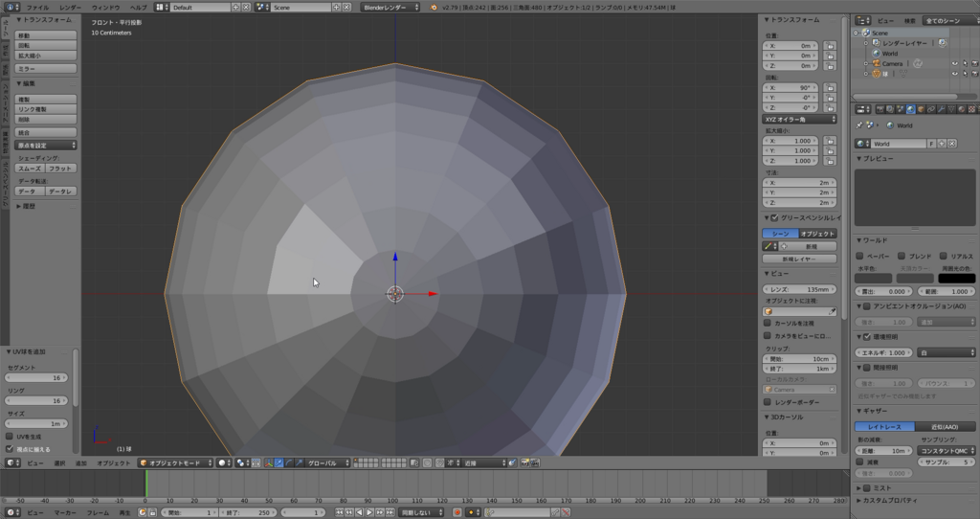Click the timeline editor type clock icon
Viewport: 980px width, 519px height.
pos(11,512)
